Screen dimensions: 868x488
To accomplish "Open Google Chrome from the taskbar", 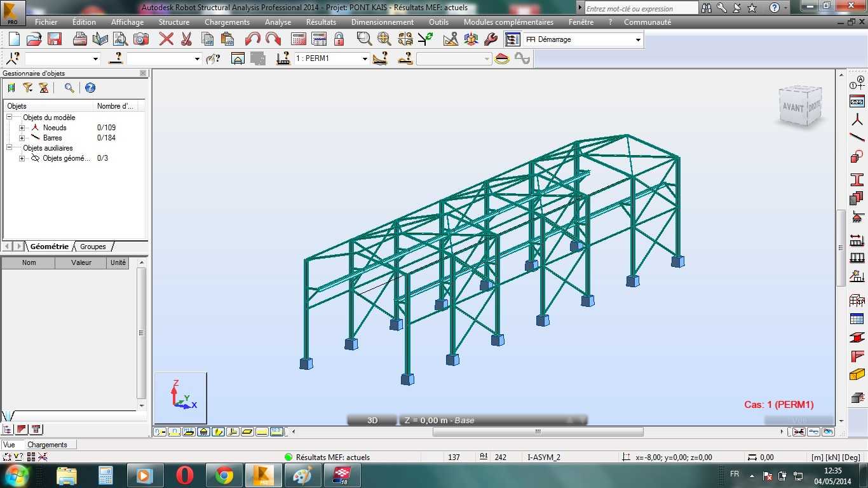I will point(224,475).
